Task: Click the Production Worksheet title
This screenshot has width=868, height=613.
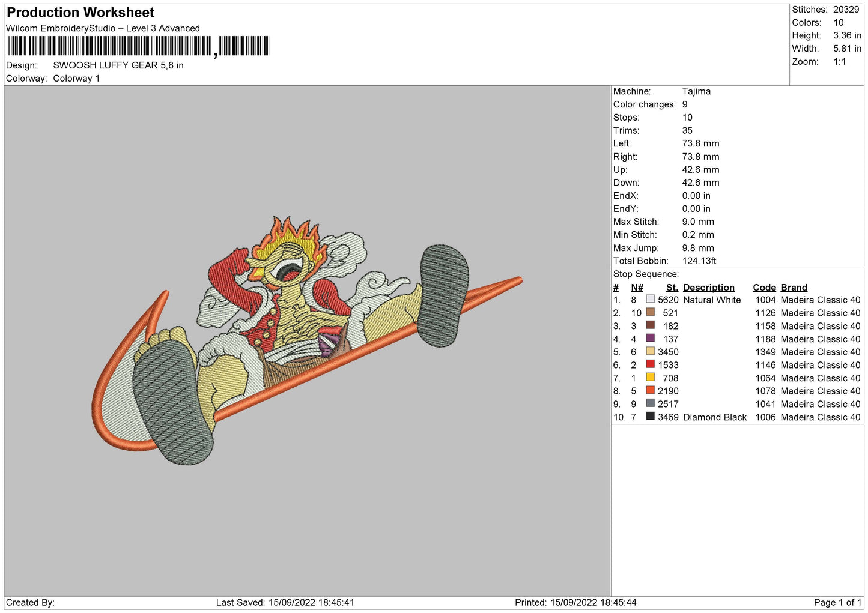Action: (x=80, y=13)
